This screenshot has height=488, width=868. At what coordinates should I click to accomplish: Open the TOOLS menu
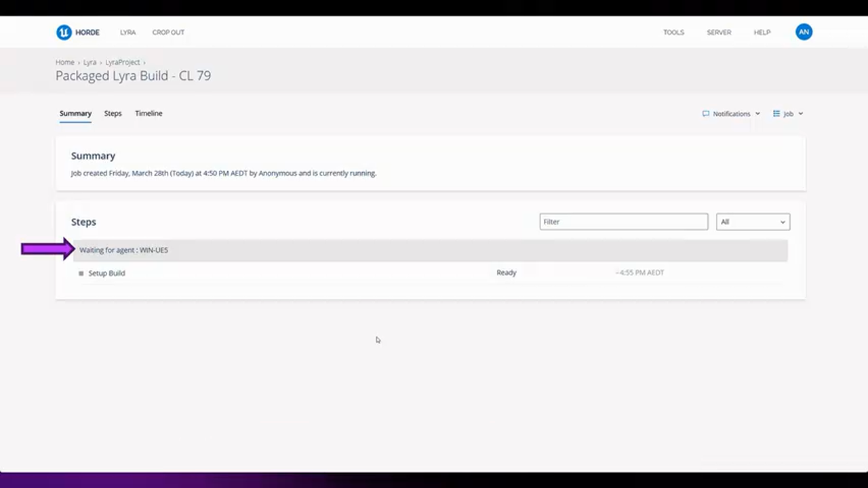click(673, 32)
